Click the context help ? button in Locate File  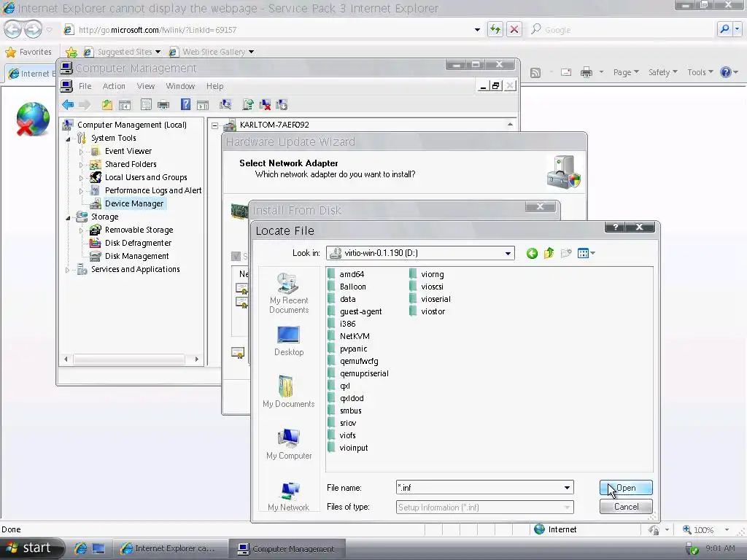(615, 227)
